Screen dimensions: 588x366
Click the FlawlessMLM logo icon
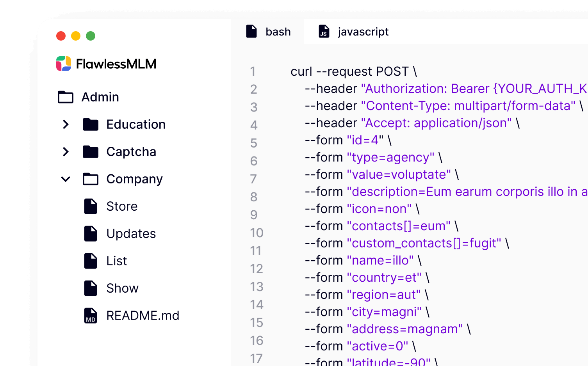64,64
